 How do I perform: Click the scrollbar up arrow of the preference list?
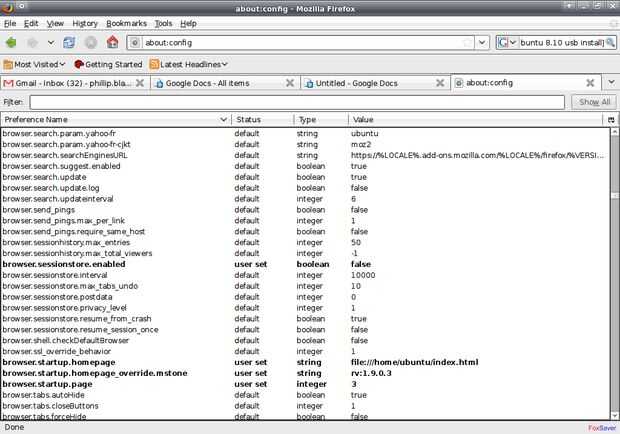tap(614, 132)
